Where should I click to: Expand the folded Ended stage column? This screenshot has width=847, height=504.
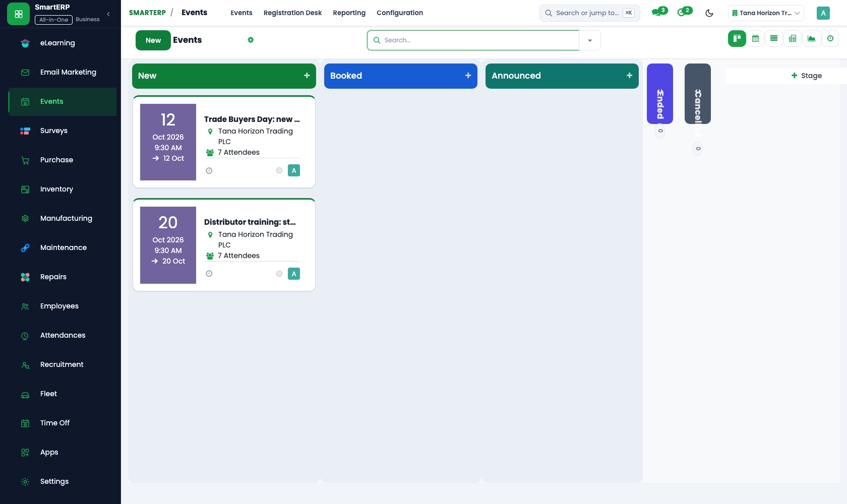point(660,94)
